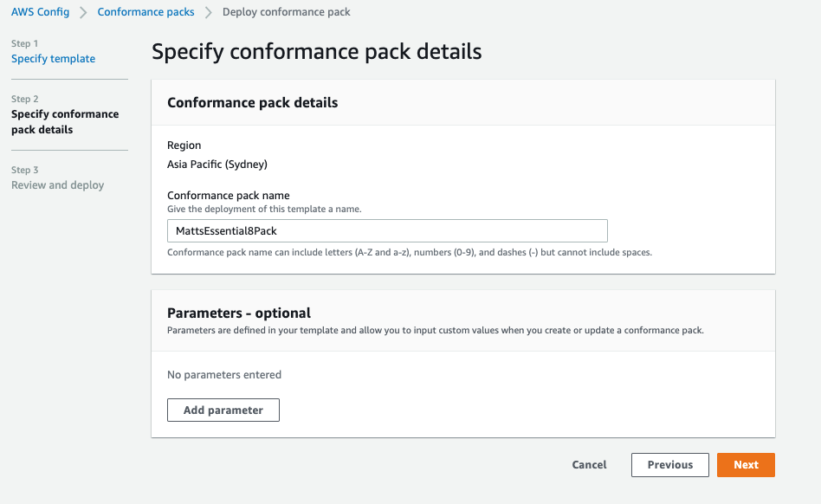Click the Conformance pack name label
821x504 pixels.
tap(228, 196)
